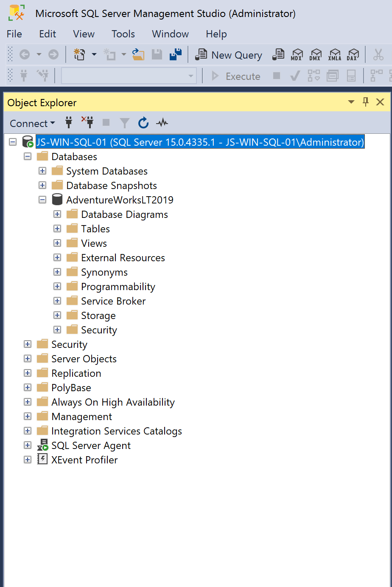
Task: Select Service Broker in the tree
Action: [113, 301]
